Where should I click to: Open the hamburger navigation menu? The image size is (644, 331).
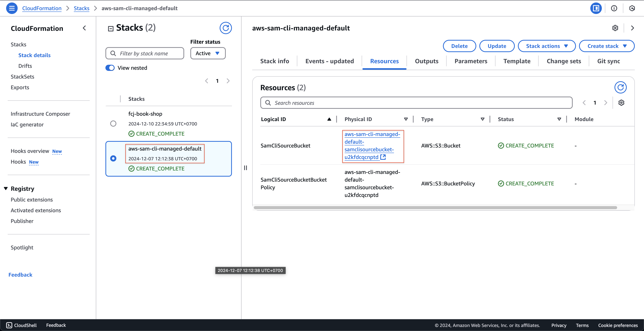(x=12, y=8)
